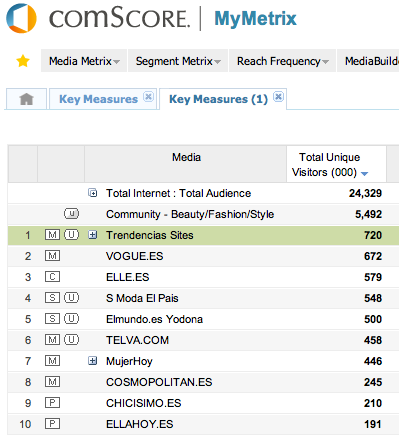Expand the MujerHoy row
The image size is (399, 435).
point(93,361)
